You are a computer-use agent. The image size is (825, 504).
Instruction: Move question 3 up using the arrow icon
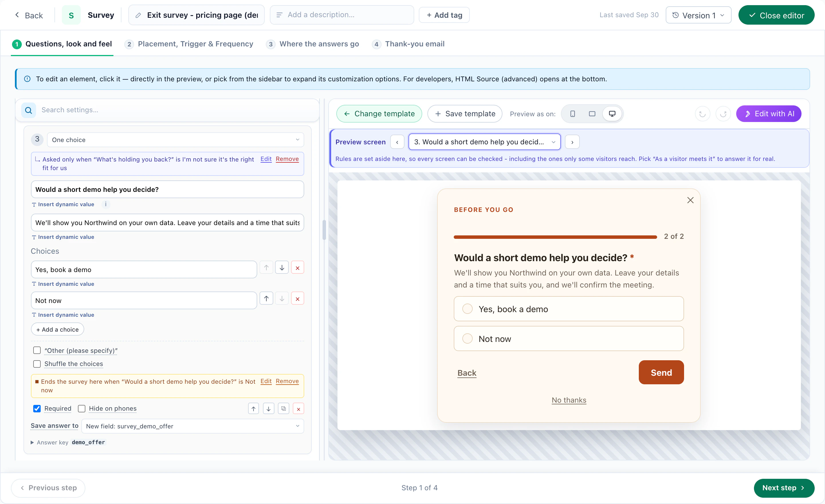click(254, 409)
